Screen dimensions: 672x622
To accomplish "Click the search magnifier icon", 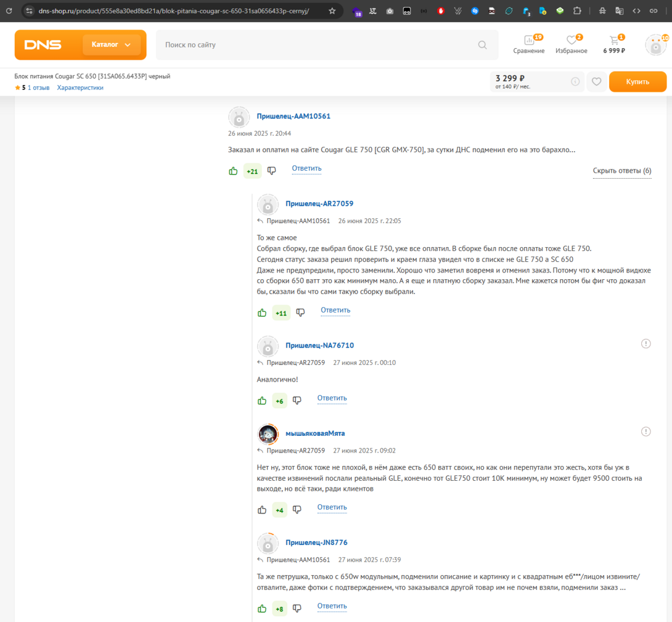I will (x=482, y=45).
